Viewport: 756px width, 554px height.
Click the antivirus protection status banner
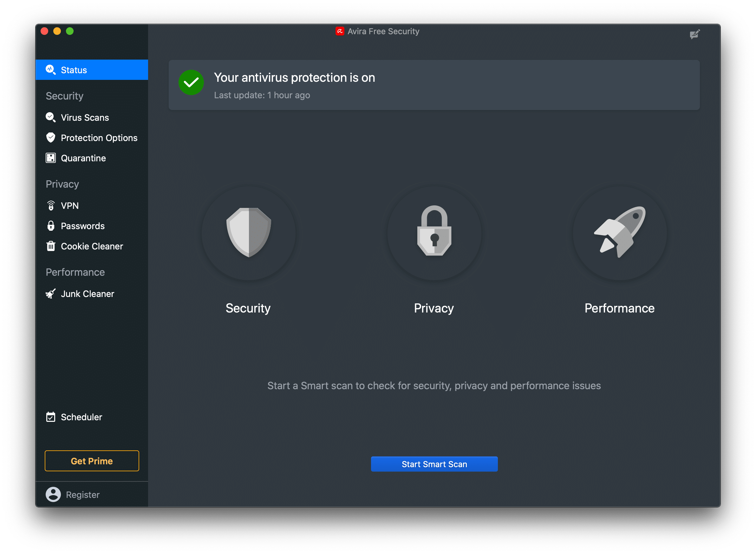click(434, 85)
